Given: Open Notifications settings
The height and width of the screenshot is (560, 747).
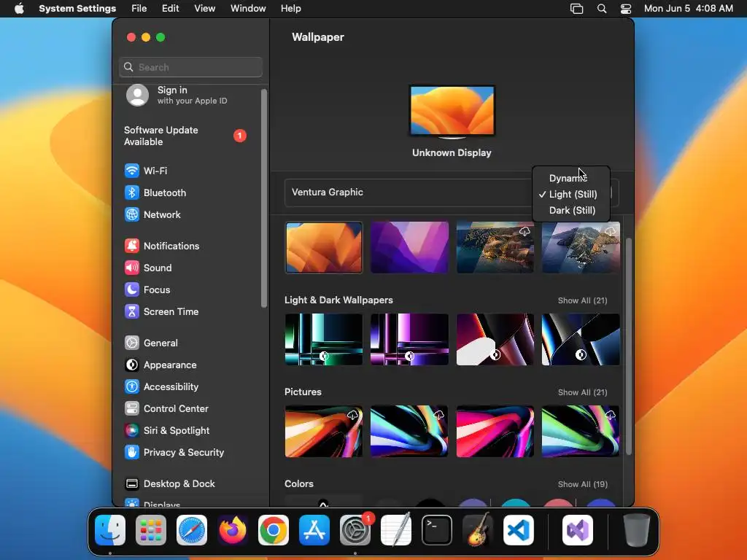Looking at the screenshot, I should [161, 246].
